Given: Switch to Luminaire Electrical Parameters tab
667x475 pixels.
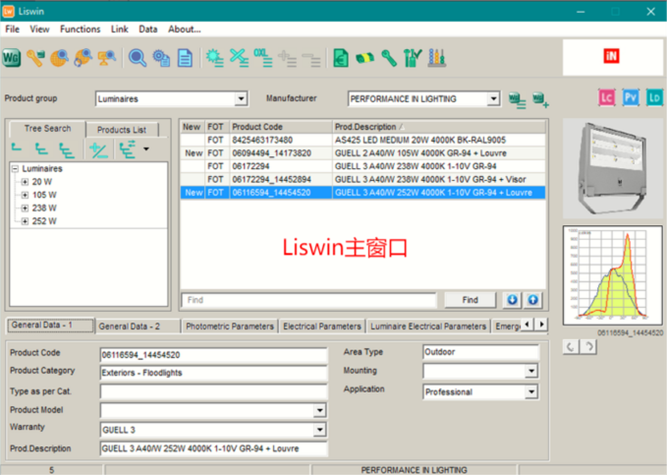Looking at the screenshot, I should [x=428, y=326].
